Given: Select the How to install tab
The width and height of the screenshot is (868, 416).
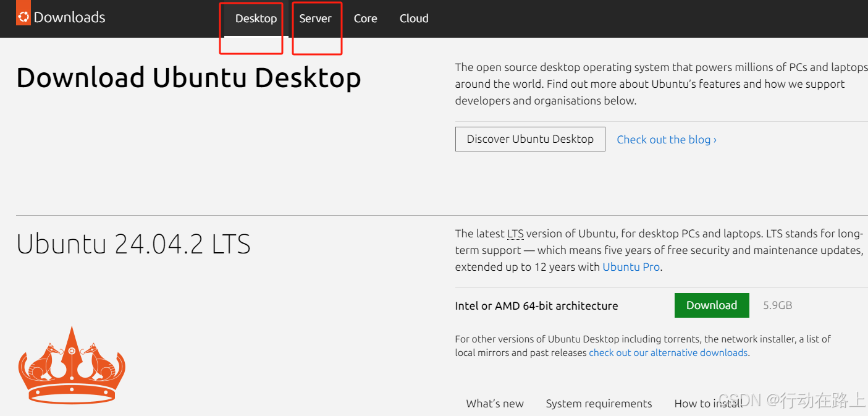Looking at the screenshot, I should [709, 404].
